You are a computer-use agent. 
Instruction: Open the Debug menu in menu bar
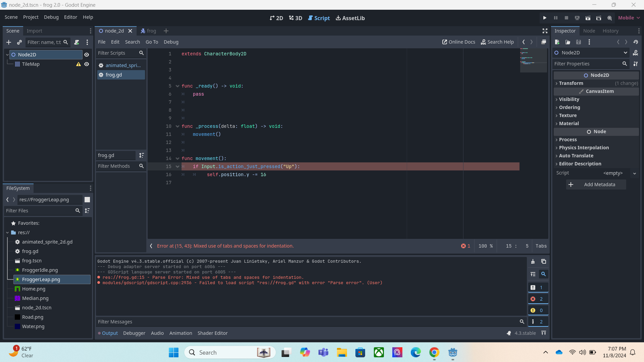pyautogui.click(x=51, y=17)
